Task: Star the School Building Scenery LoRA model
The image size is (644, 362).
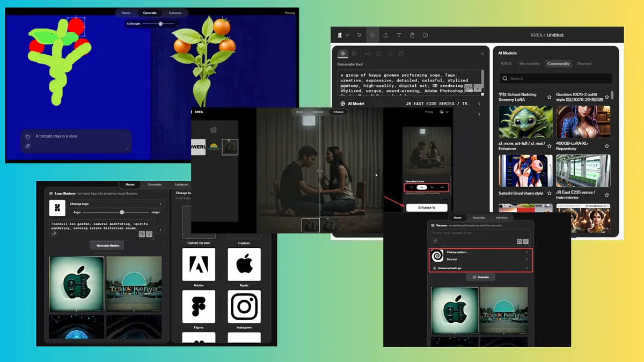Action: click(549, 97)
